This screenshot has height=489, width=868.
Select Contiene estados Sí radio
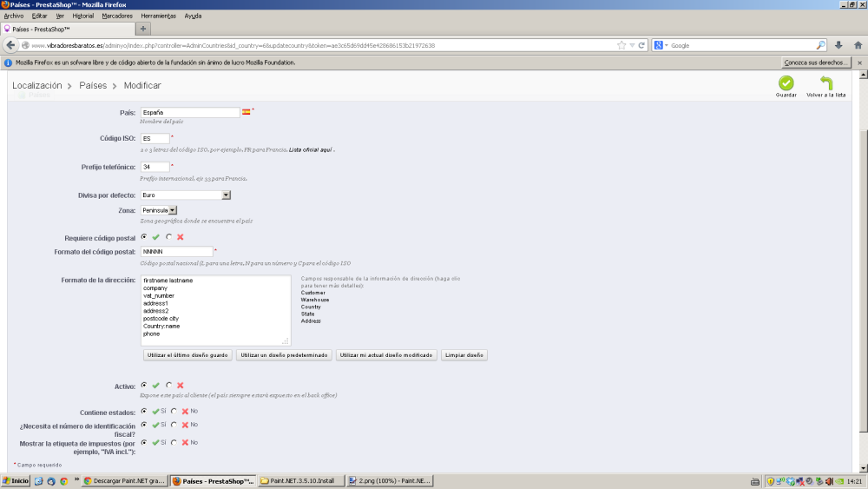click(144, 411)
